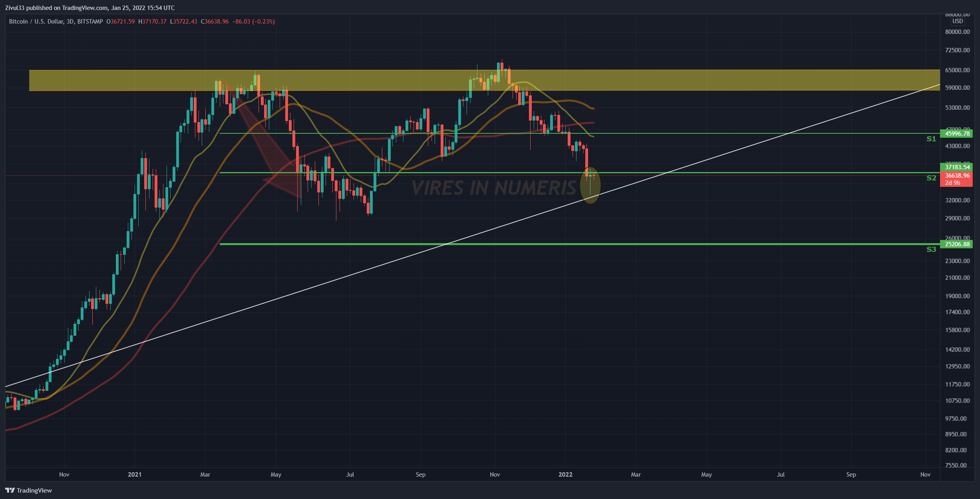Click the countdown 2d 9h on price tag
The image size is (980, 499).
(x=952, y=183)
